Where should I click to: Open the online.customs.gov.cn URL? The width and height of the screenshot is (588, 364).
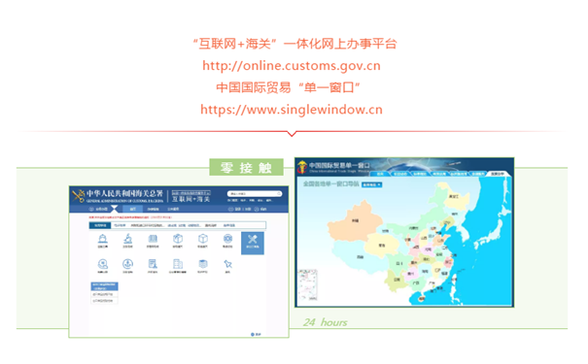tap(292, 66)
